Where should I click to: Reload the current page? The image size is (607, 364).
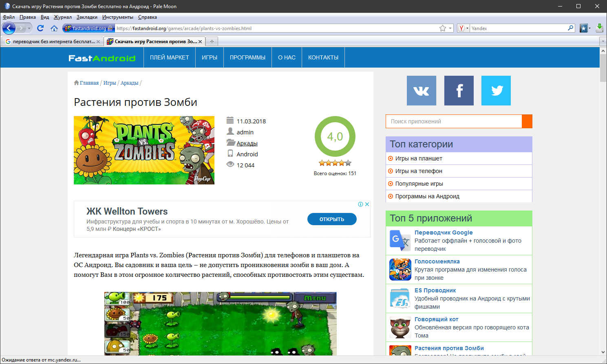coord(40,28)
